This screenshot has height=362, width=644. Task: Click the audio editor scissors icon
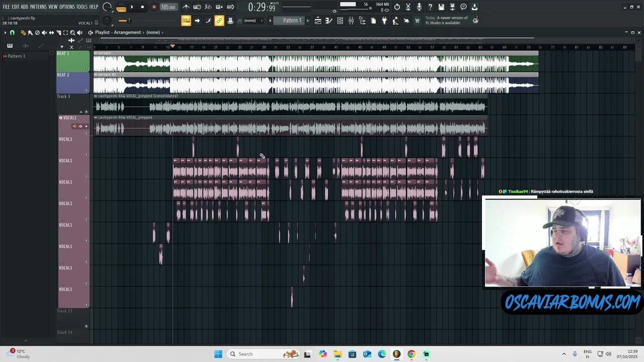408,7
